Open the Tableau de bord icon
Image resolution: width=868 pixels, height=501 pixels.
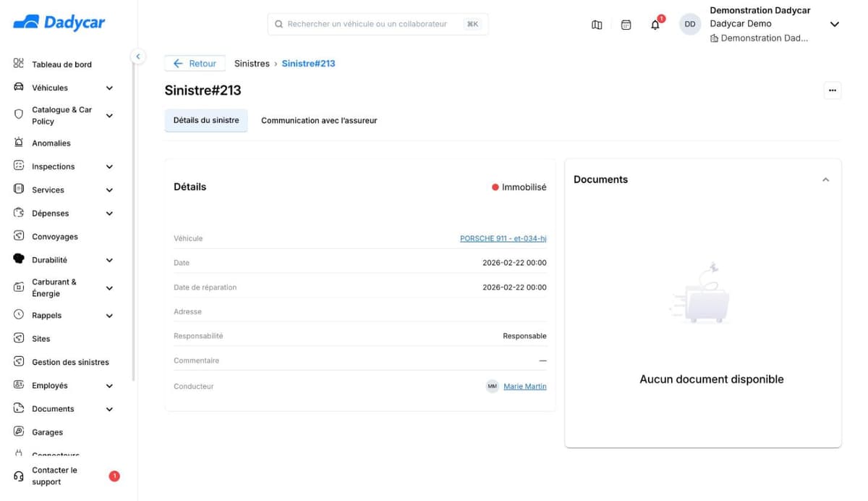pos(19,64)
